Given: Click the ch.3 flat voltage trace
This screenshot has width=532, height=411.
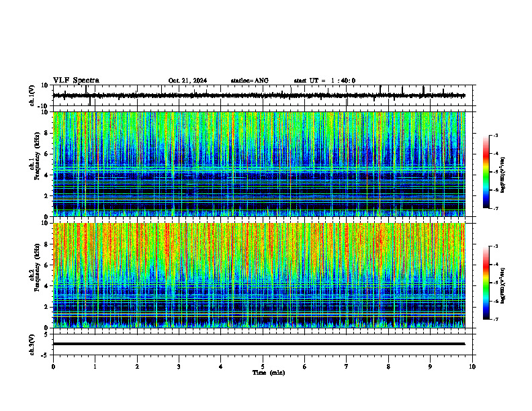Looking at the screenshot, I should click(259, 344).
